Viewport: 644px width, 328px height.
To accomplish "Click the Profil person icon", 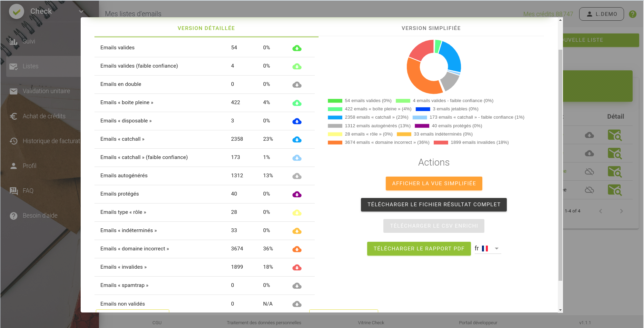I will tap(14, 166).
